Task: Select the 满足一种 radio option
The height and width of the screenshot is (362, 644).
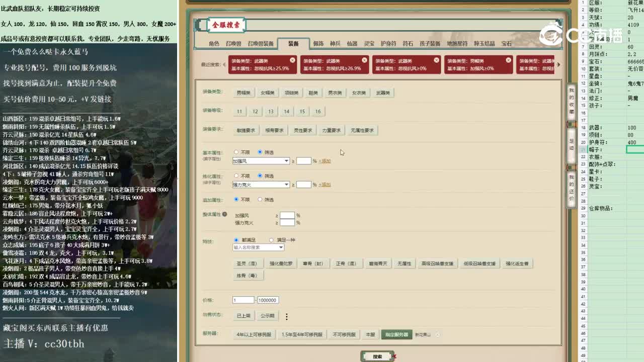Action: [x=271, y=240]
